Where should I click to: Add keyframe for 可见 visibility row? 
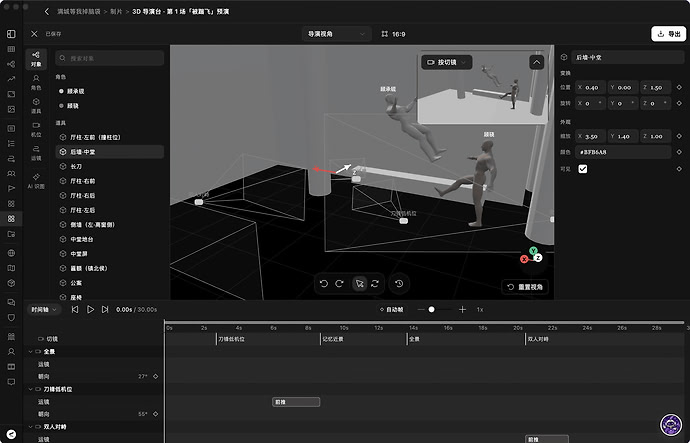(679, 169)
